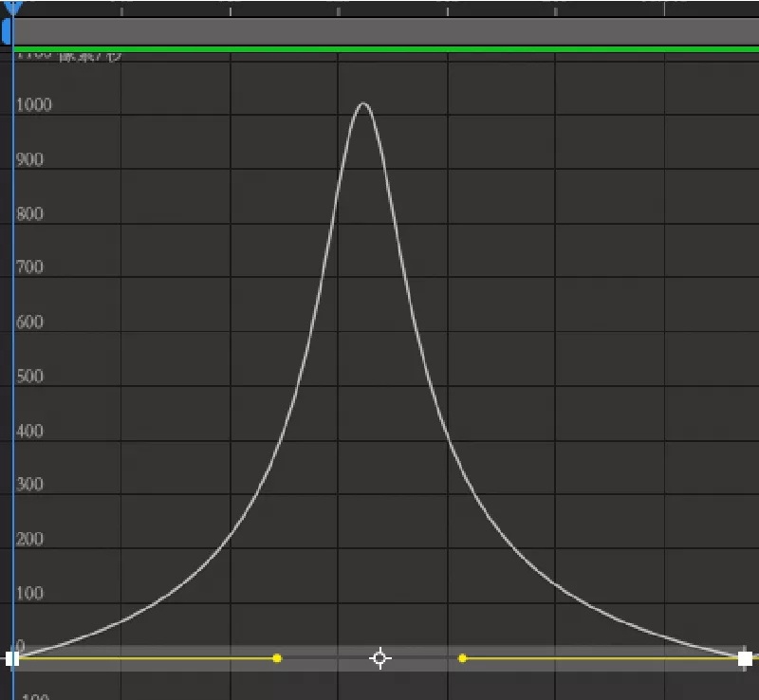This screenshot has width=759, height=700.
Task: Click the 100 value axis label
Action: pyautogui.click(x=29, y=594)
